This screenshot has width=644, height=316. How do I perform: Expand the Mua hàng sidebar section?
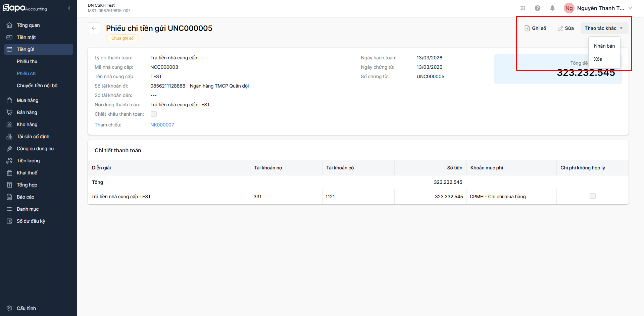click(28, 100)
